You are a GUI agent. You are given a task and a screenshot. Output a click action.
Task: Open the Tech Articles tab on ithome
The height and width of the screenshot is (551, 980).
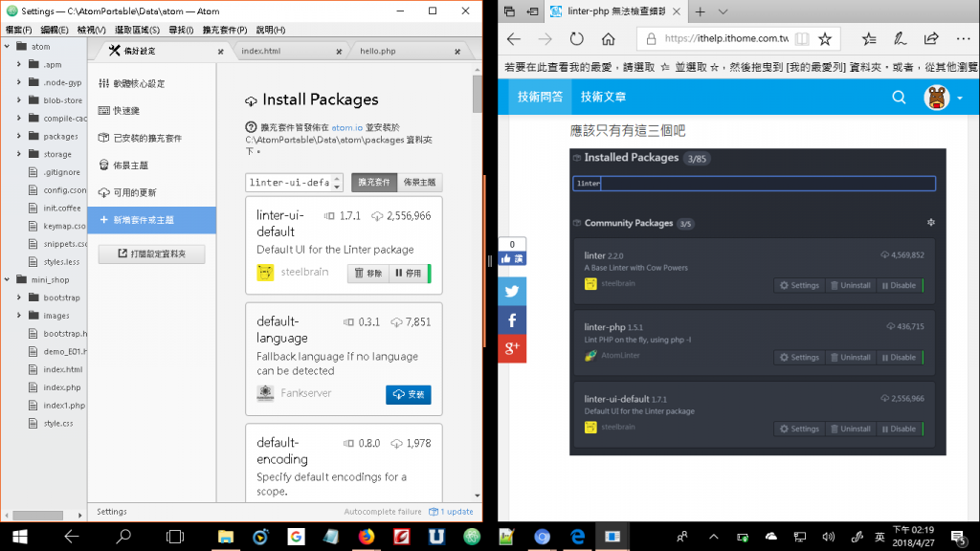[x=603, y=97]
